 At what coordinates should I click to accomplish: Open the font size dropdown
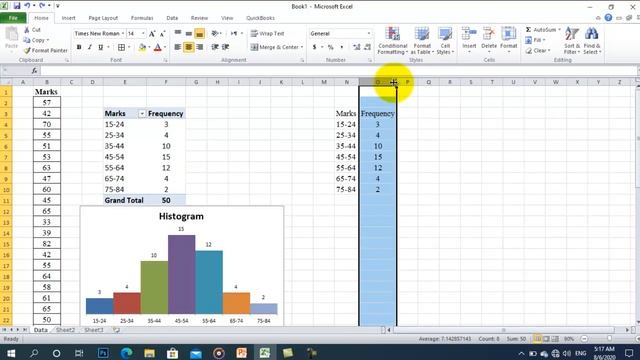(x=143, y=33)
